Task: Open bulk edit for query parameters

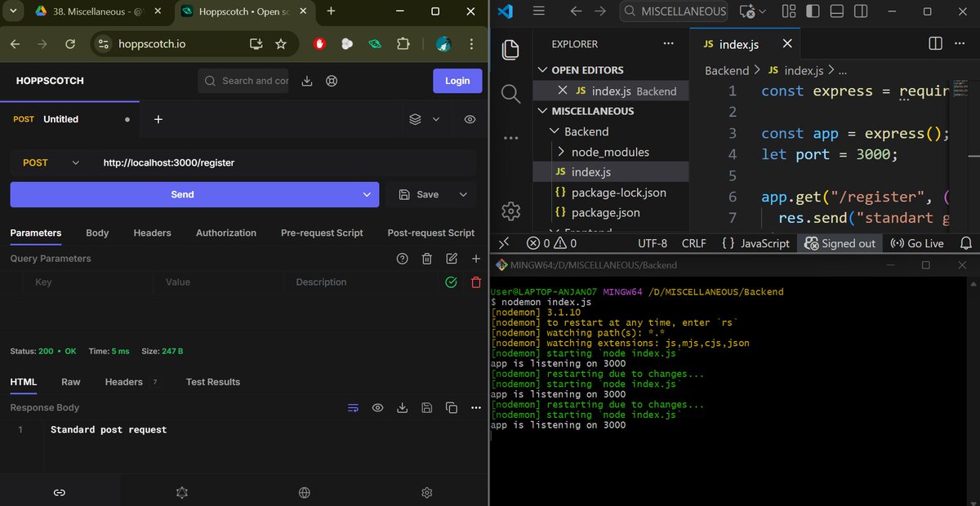Action: tap(452, 259)
